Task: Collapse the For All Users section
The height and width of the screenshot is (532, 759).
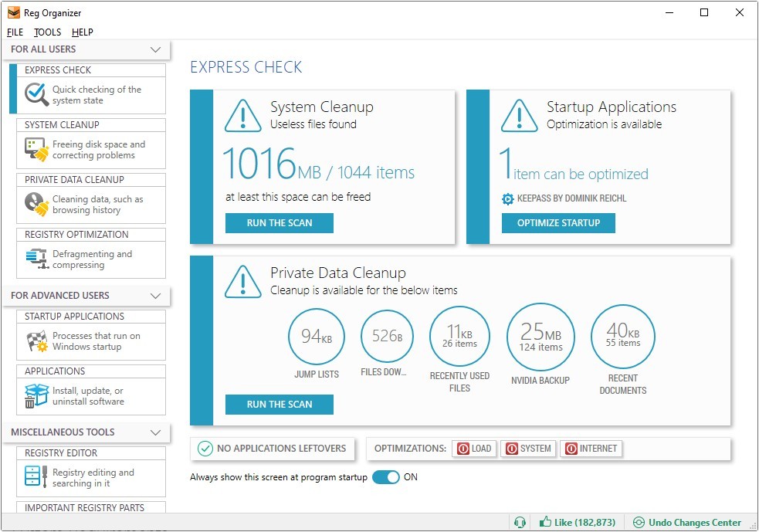Action: point(155,50)
